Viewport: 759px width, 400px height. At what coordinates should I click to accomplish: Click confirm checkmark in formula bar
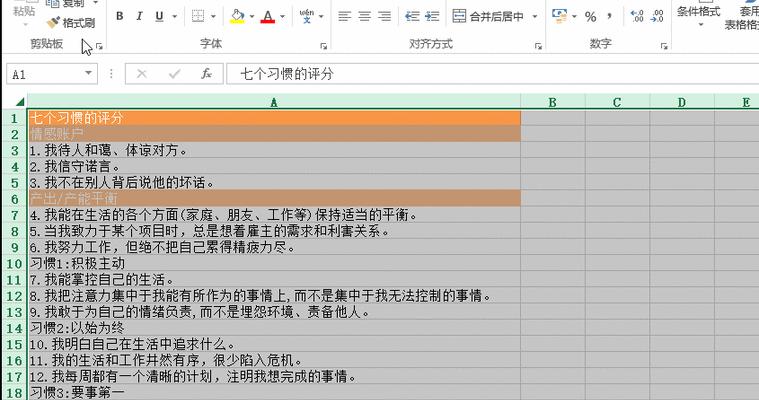(174, 74)
